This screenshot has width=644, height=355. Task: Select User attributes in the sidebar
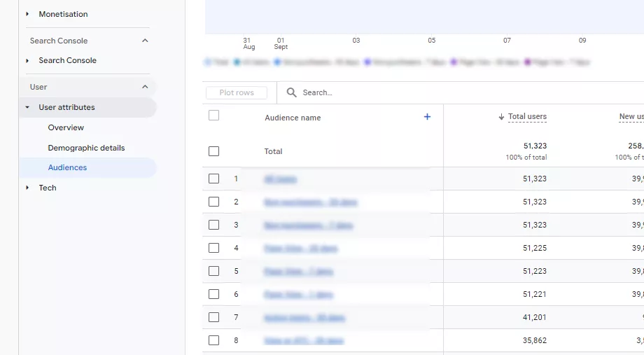pyautogui.click(x=66, y=107)
